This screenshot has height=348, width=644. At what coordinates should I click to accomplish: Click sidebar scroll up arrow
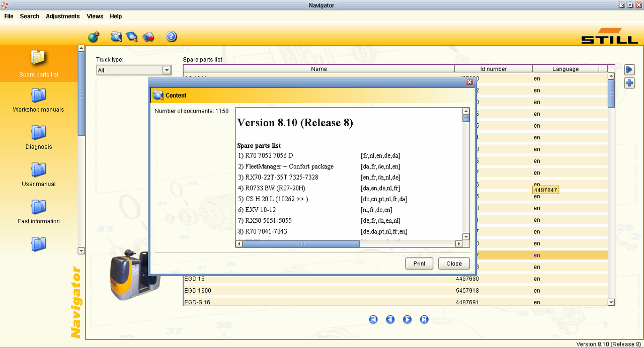[x=82, y=49]
